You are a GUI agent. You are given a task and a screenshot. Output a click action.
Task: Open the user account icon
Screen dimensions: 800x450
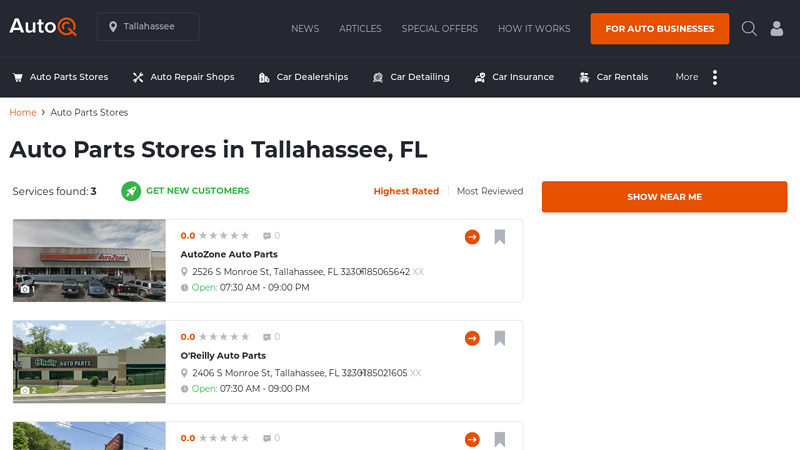click(777, 29)
